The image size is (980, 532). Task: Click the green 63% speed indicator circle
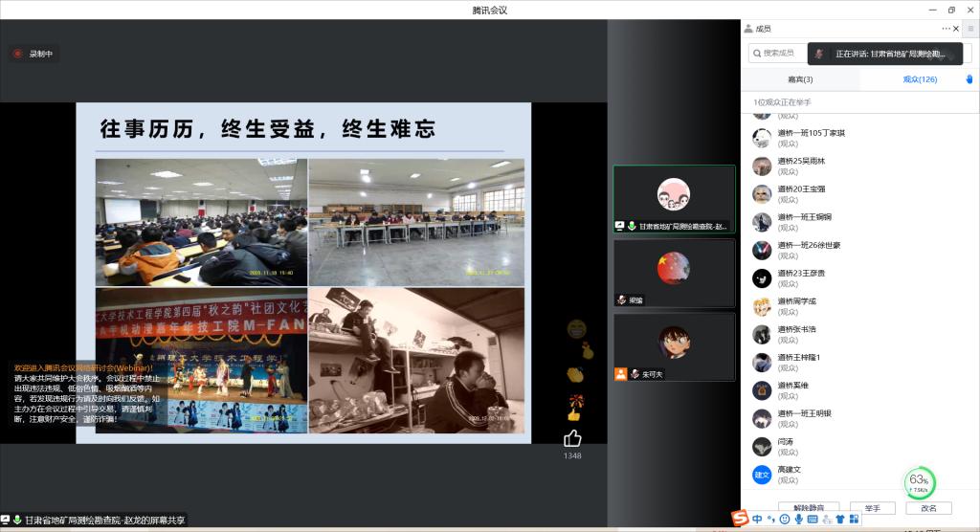pyautogui.click(x=920, y=481)
